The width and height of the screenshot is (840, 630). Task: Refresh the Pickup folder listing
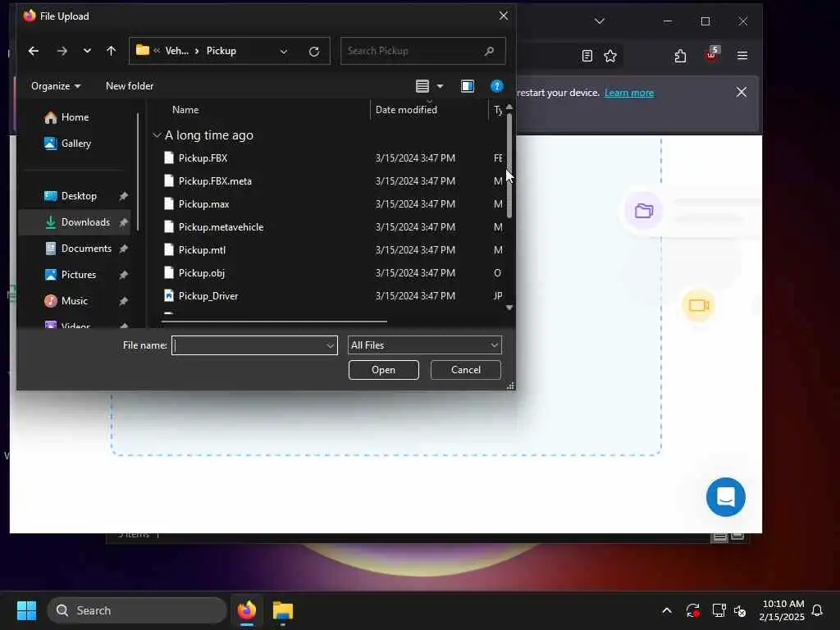point(314,52)
